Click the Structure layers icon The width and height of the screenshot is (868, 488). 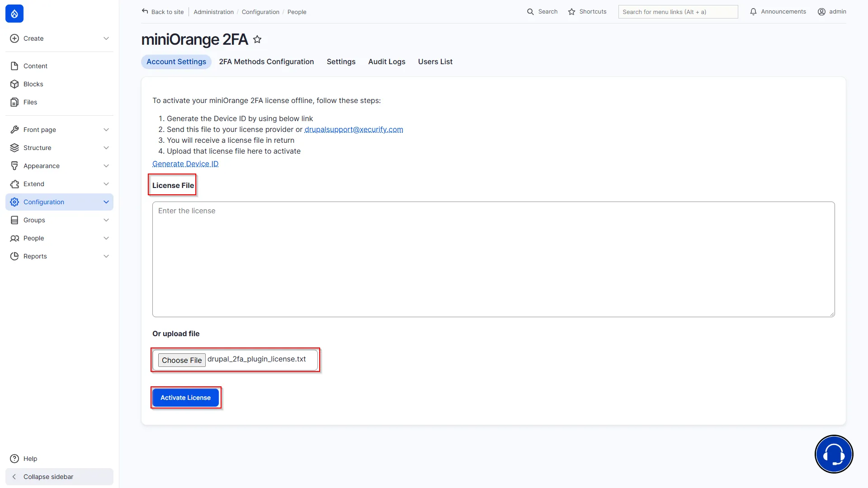[x=14, y=148]
